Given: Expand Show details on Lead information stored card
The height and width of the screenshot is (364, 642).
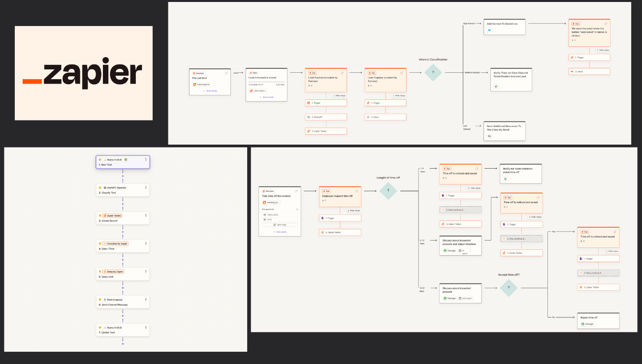Looking at the screenshot, I should (x=267, y=97).
